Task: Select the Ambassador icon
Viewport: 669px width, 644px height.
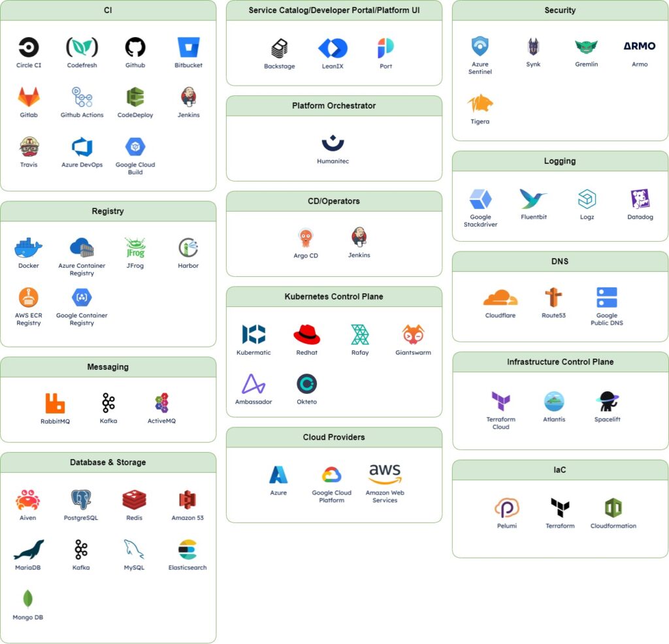Action: pyautogui.click(x=253, y=384)
